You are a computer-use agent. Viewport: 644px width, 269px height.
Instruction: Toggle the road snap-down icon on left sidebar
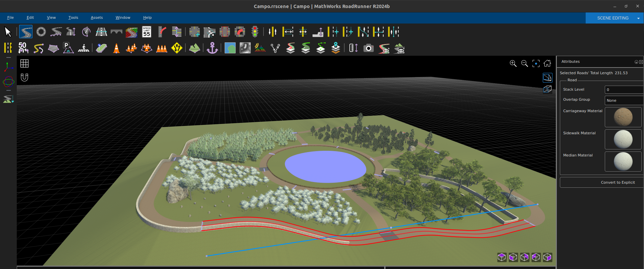point(8,99)
